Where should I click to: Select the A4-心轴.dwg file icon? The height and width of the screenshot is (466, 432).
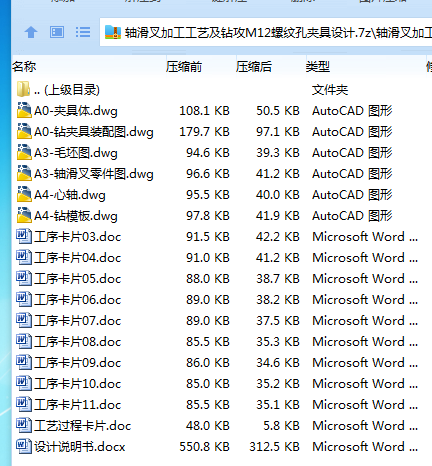24,194
